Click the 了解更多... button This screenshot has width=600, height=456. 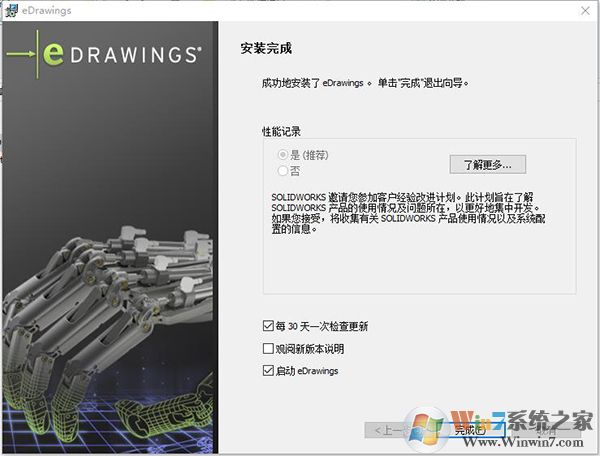click(488, 164)
